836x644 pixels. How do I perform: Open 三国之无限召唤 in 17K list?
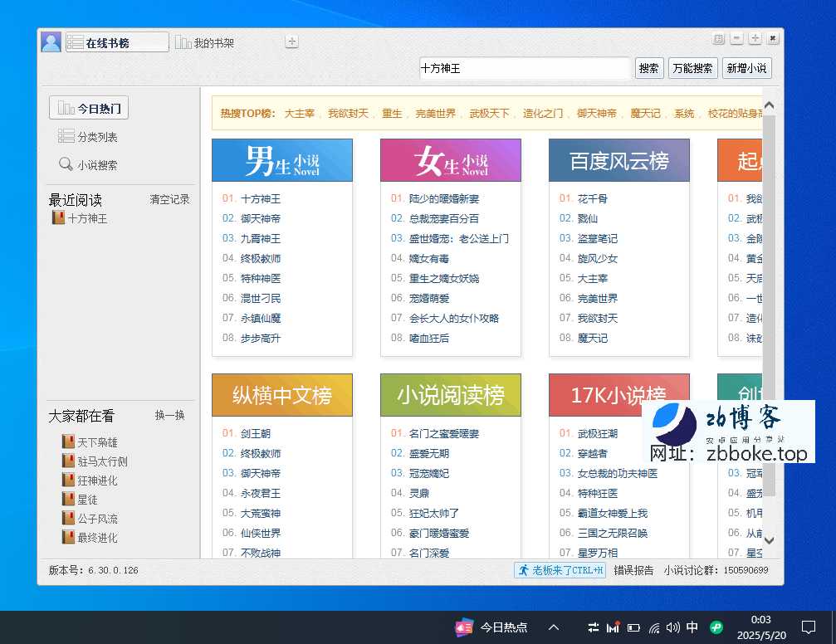(x=613, y=533)
